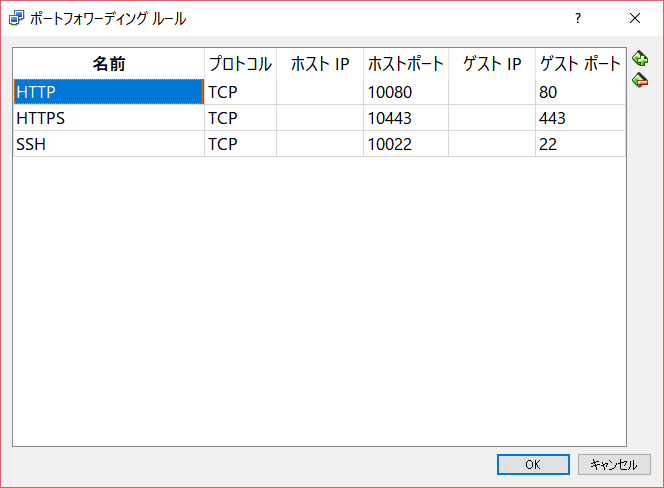This screenshot has height=488, width=664.
Task: Click the remove selected rule icon
Action: 640,80
